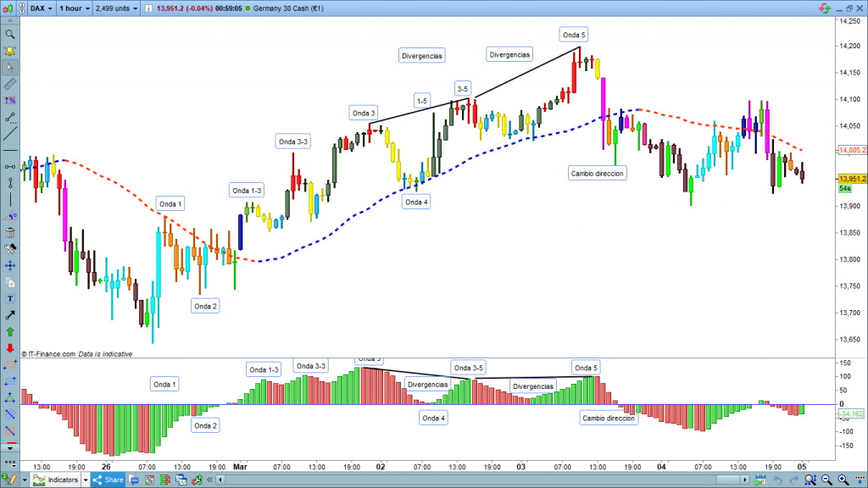The height and width of the screenshot is (488, 868).
Task: Open the 1 hour timeframe dropdown
Action: [74, 8]
